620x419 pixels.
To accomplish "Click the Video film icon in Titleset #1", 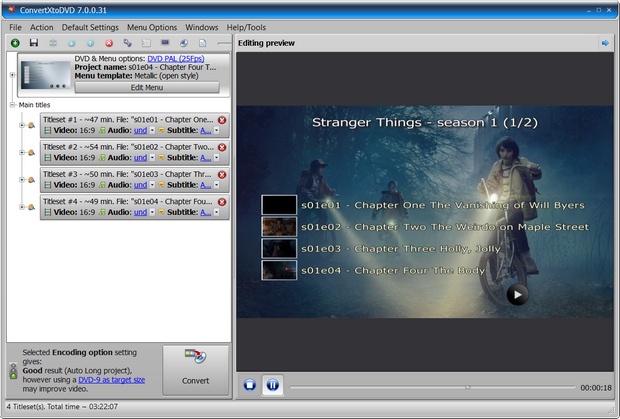I will (x=48, y=130).
